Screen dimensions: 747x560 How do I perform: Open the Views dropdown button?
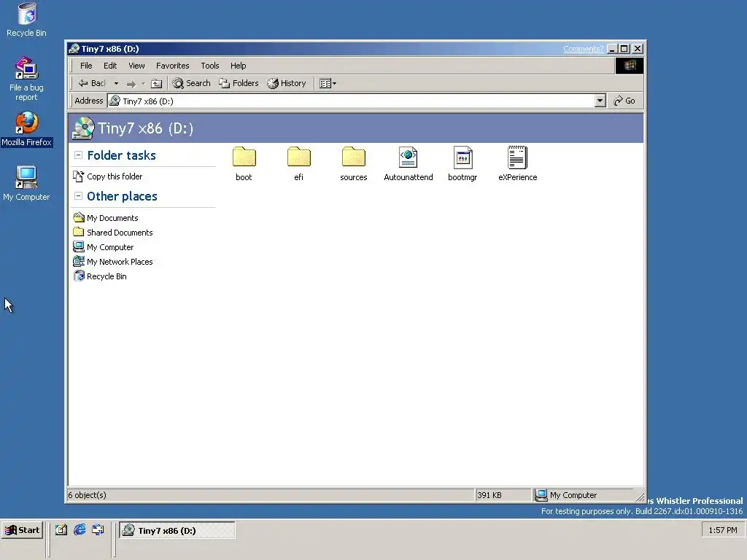coord(328,83)
